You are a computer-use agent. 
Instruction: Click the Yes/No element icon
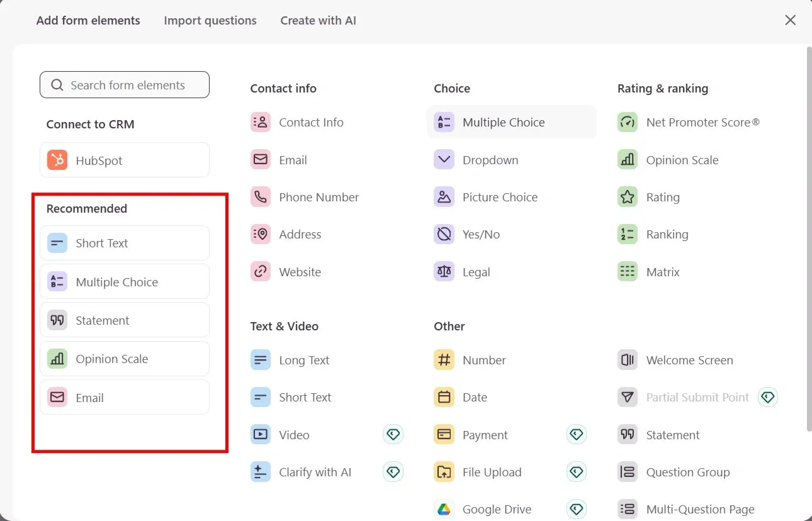pos(444,234)
